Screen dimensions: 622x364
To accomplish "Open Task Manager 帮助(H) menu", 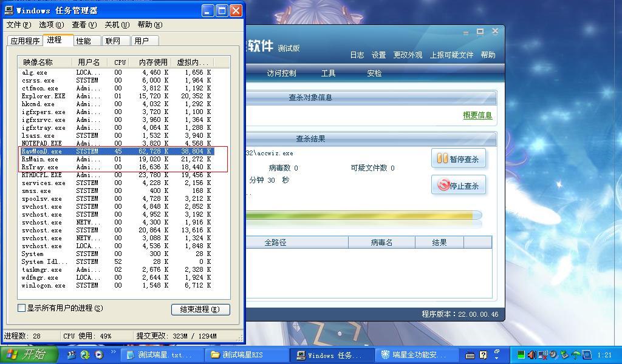I will tap(150, 24).
